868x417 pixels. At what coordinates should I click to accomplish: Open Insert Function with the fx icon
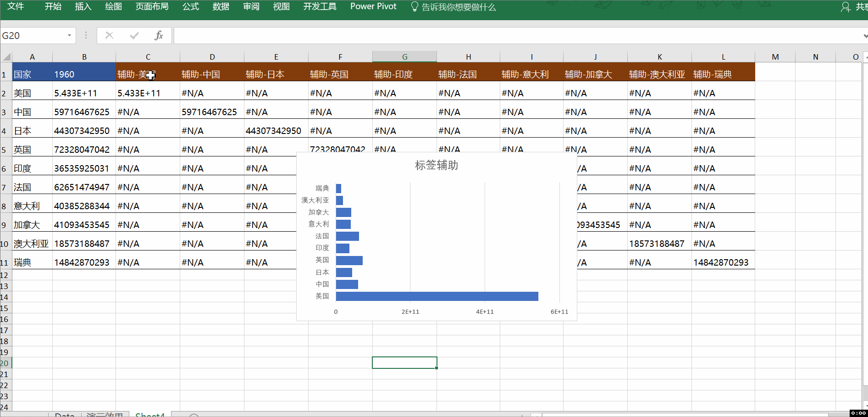[159, 35]
